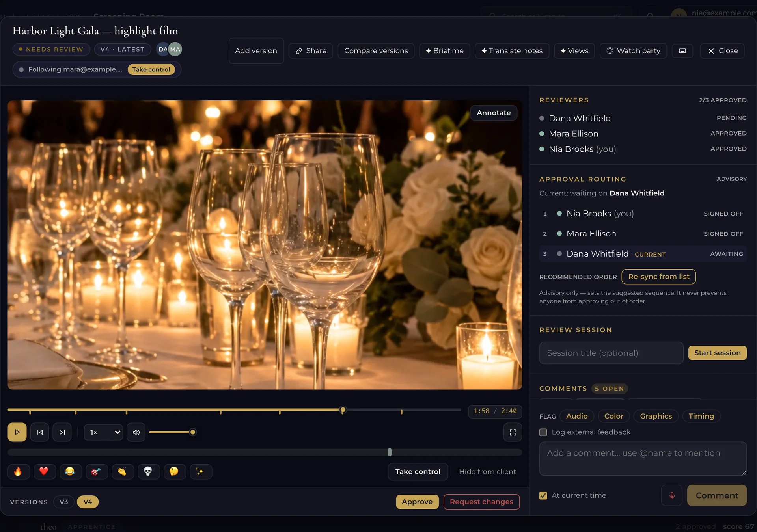Toggle the Timing flag

(x=701, y=416)
